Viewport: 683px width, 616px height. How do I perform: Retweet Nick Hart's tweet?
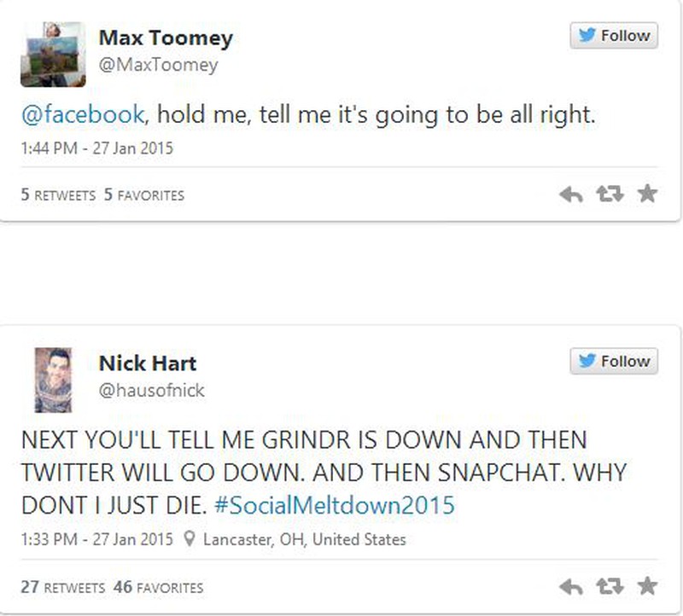click(x=610, y=587)
